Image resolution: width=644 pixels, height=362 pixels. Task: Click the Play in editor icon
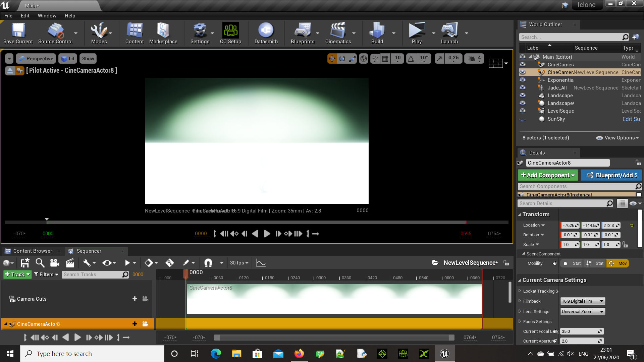(x=417, y=33)
